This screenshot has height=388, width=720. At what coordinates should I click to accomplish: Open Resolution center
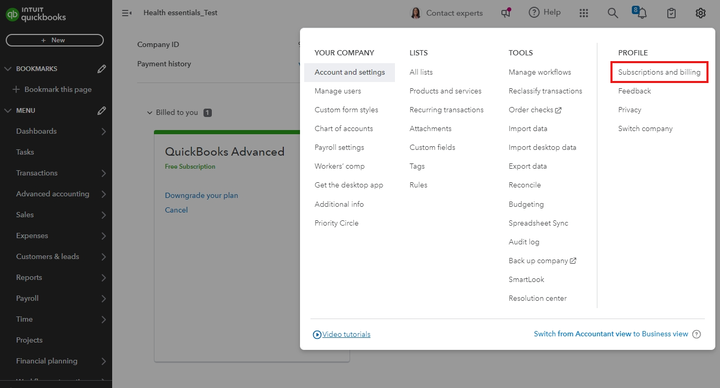537,298
